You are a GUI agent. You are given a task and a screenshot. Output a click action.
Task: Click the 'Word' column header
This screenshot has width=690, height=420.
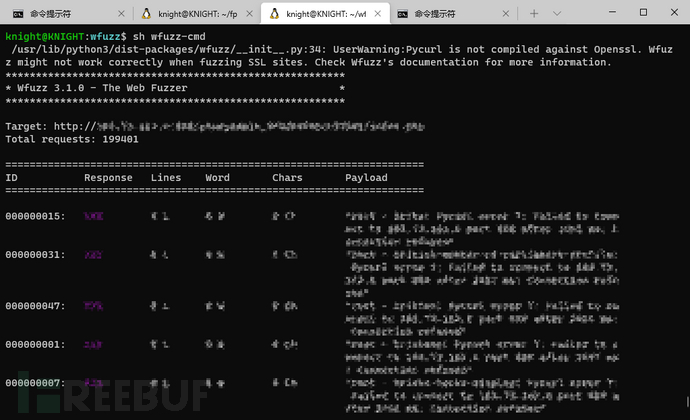coord(217,178)
